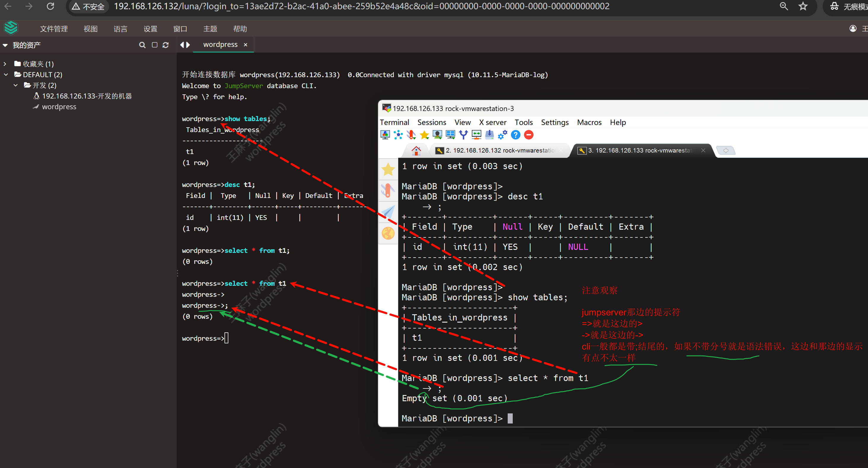Open MobaXterm home tab

click(416, 150)
